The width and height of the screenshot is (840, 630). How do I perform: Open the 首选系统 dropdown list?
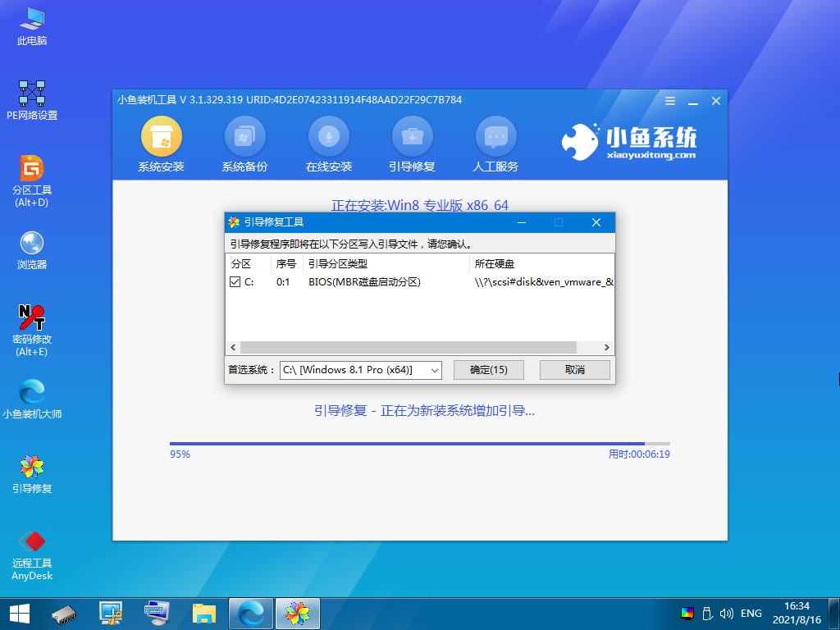pos(434,370)
